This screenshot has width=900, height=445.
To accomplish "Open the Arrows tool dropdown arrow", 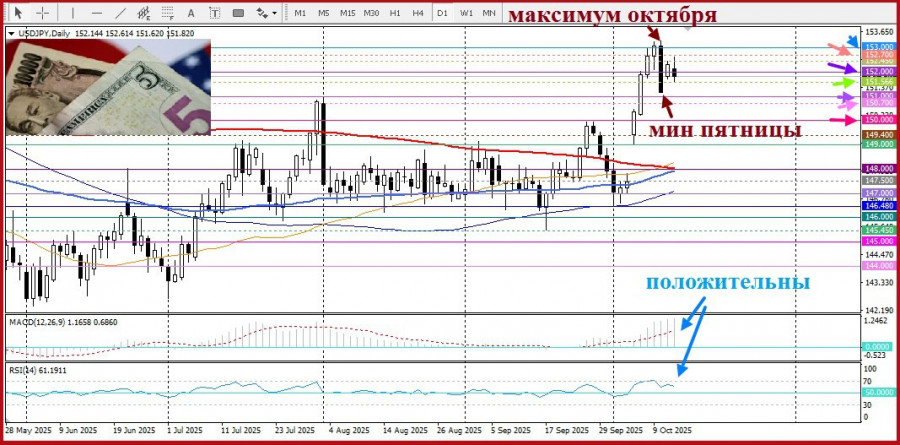I will pyautogui.click(x=274, y=13).
